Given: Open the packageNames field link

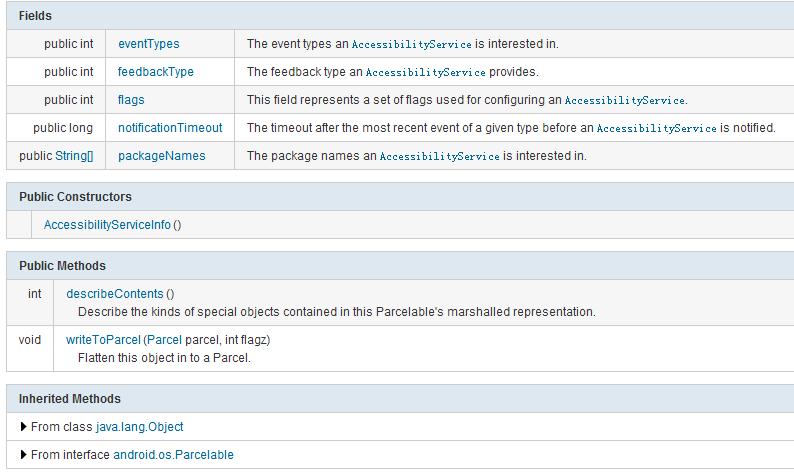Looking at the screenshot, I should (161, 156).
